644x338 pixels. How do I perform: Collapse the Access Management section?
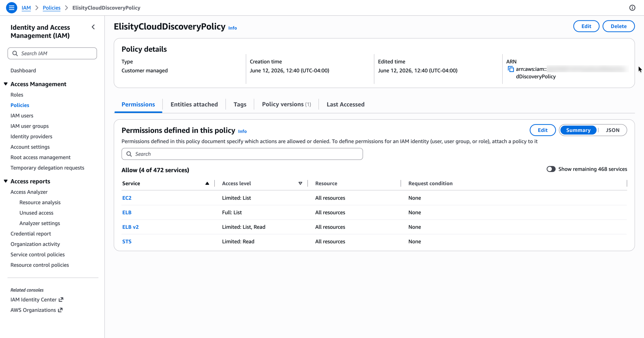6,84
